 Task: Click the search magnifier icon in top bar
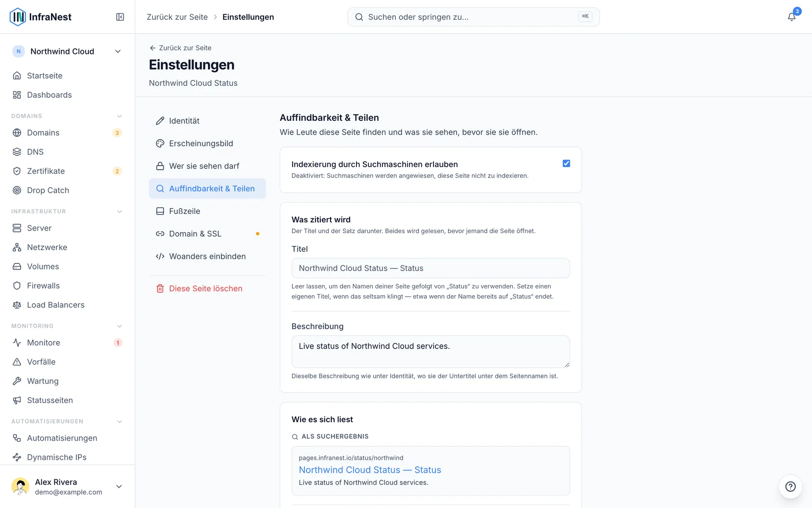(x=359, y=17)
